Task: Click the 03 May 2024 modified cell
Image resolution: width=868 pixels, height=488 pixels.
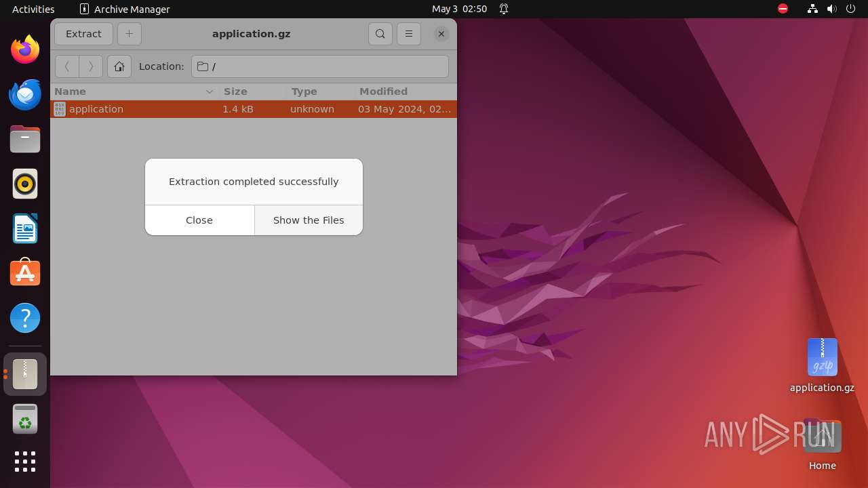Action: 404,109
